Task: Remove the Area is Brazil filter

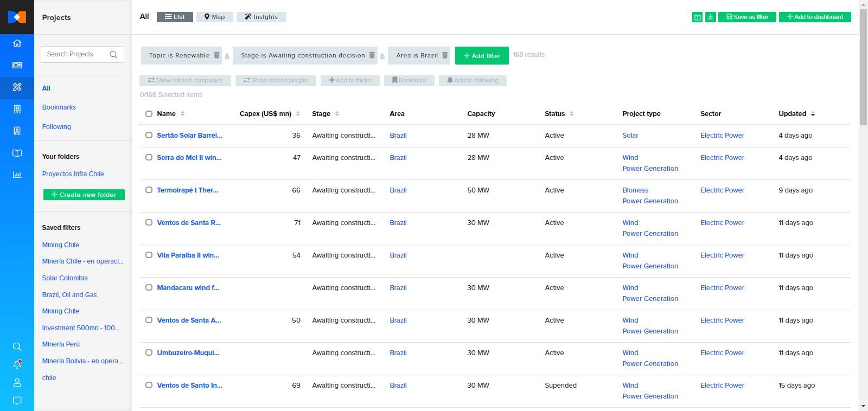Action: pyautogui.click(x=445, y=55)
